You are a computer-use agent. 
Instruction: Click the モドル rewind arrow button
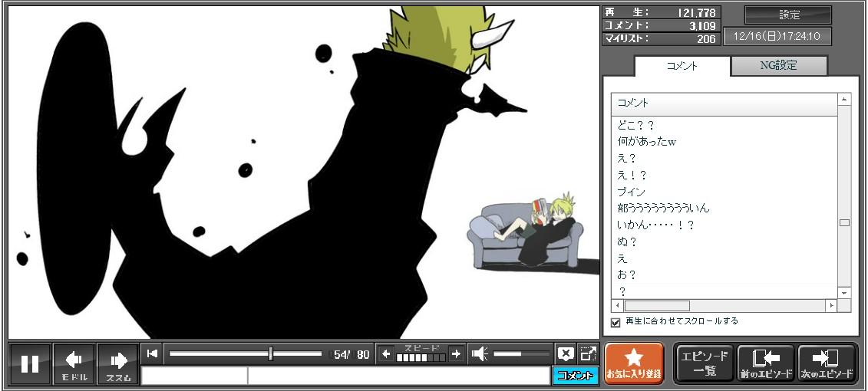[x=74, y=363]
